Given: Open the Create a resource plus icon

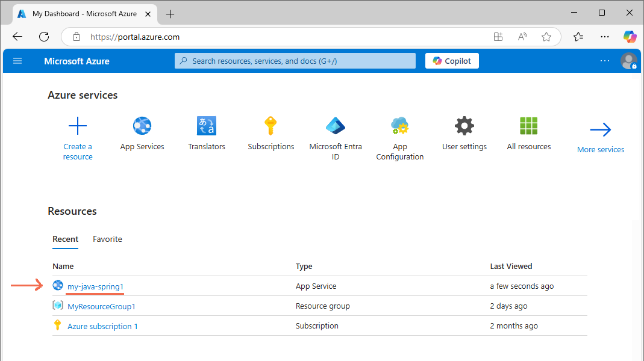Looking at the screenshot, I should click(78, 126).
